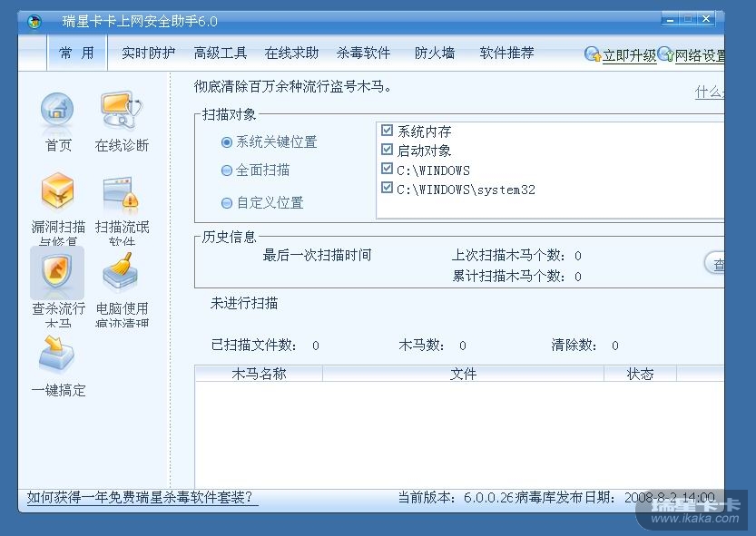Viewport: 756px width, 536px height.
Task: Click the 立即升级 link
Action: click(x=629, y=55)
